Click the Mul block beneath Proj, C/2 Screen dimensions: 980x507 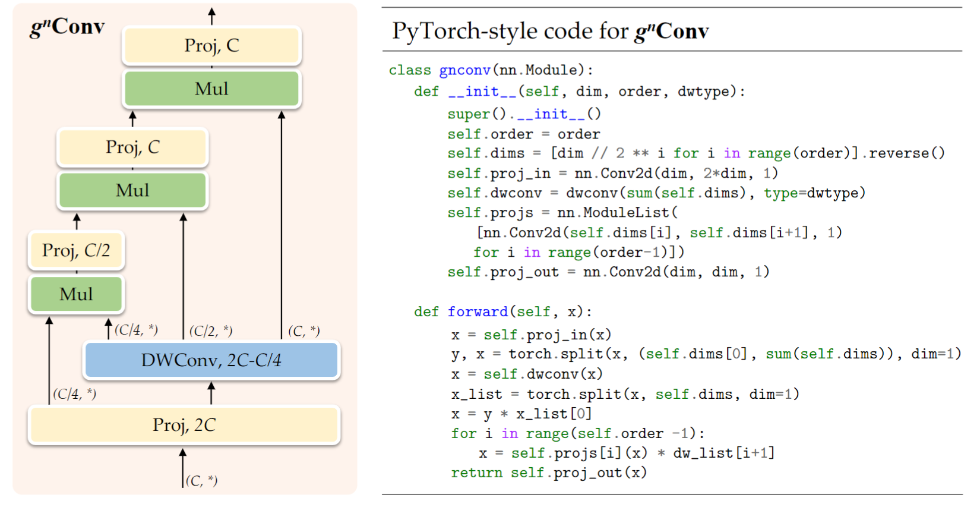[x=76, y=294]
